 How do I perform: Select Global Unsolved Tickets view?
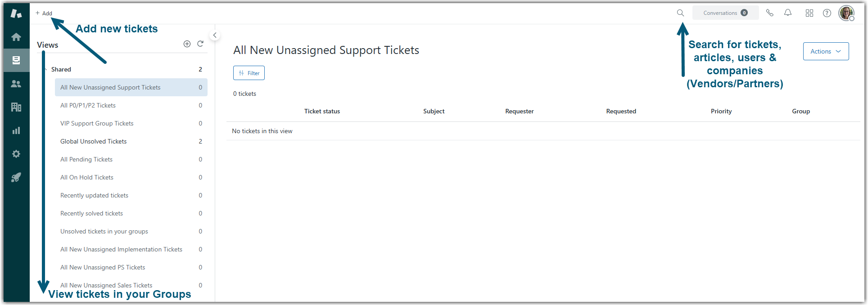[x=94, y=141]
